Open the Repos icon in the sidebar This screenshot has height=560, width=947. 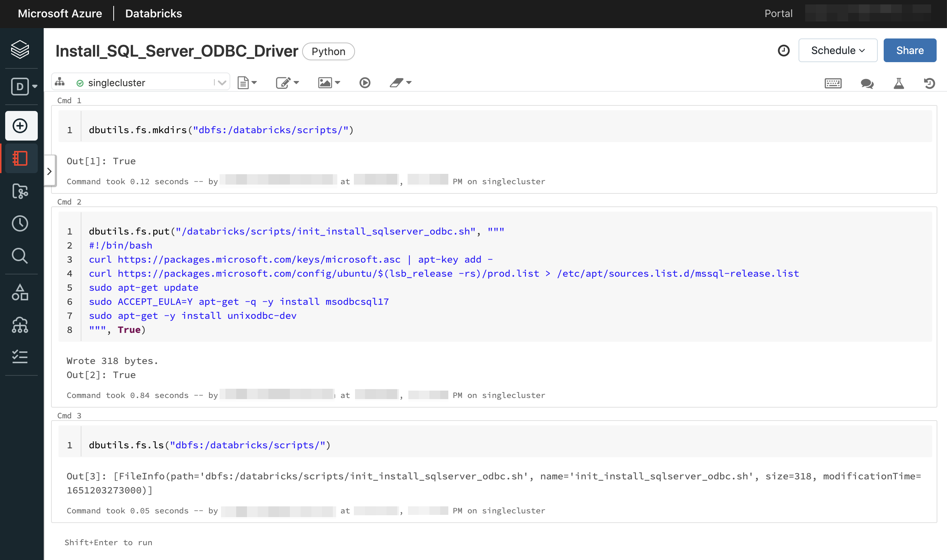pos(21,192)
